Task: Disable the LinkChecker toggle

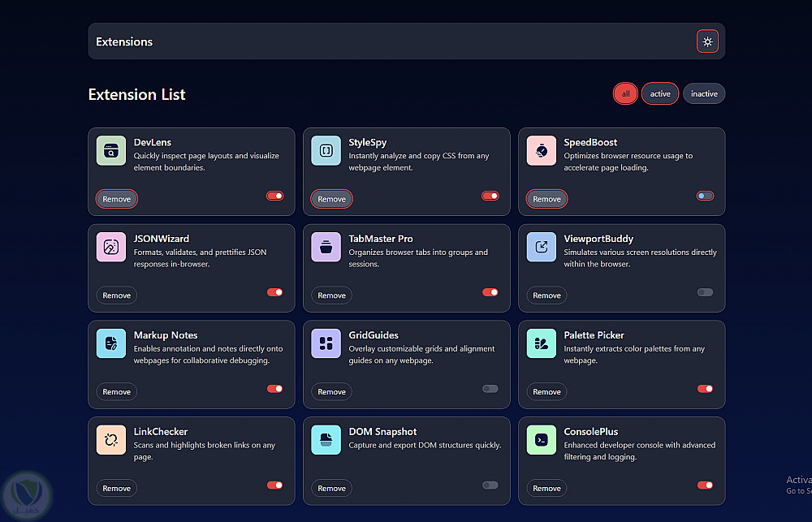Action: 275,485
